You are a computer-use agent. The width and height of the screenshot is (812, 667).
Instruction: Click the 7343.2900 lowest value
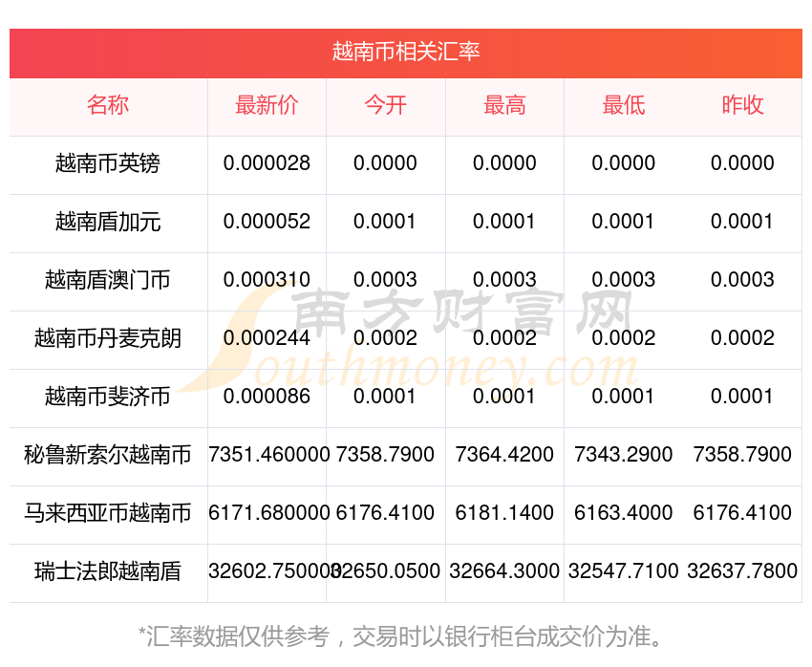(x=624, y=455)
